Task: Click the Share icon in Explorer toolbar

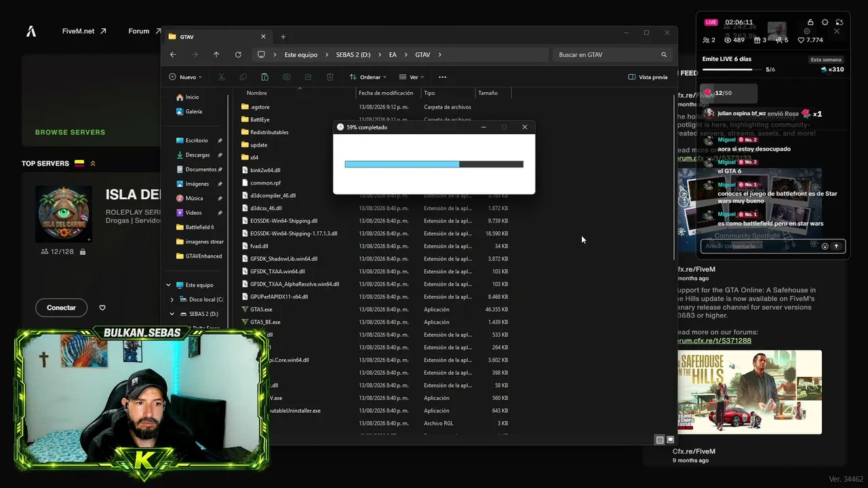Action: 308,77
